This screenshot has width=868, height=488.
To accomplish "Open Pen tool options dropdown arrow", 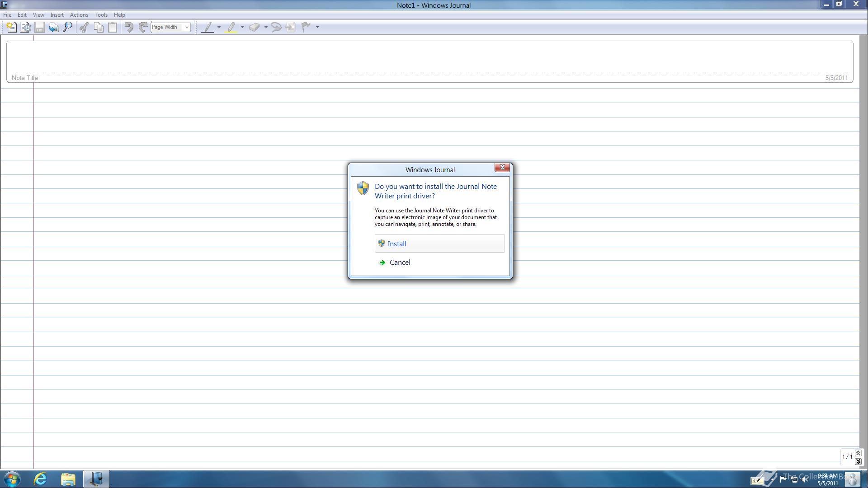I will coord(219,27).
